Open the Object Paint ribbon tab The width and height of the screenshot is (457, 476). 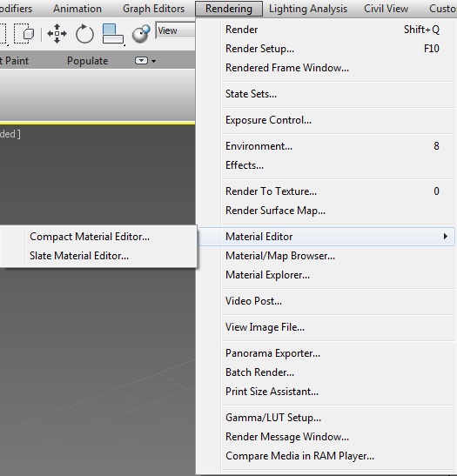(14, 61)
